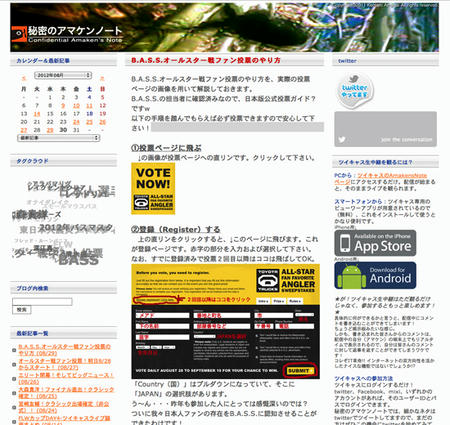
Task: Open the ツイキャスのAmakensNote ページ link
Action: tap(381, 178)
